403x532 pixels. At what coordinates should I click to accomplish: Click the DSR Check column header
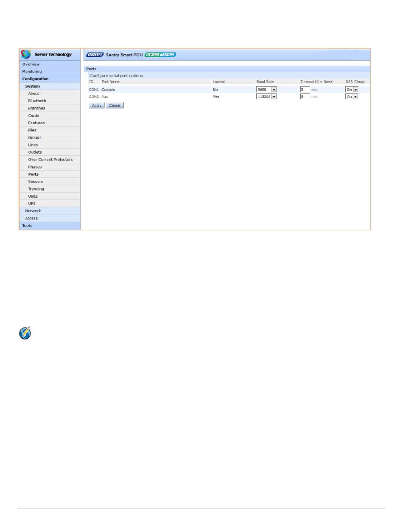click(x=355, y=81)
